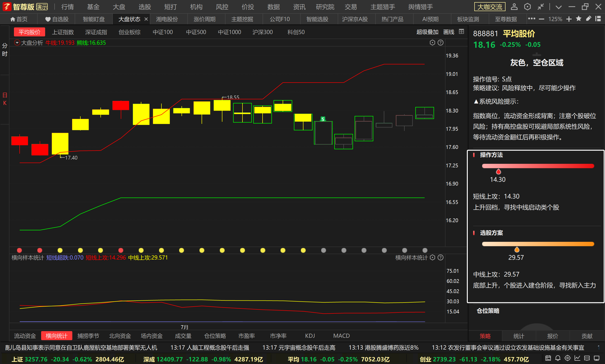The image size is (605, 364).
Task: Click the star favorite icon in tab bar
Action: pos(579,19)
